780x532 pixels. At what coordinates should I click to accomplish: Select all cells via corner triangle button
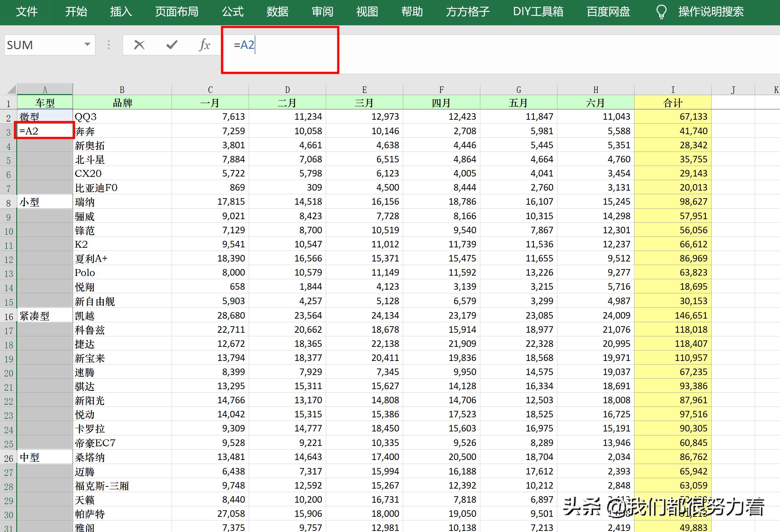coord(10,89)
